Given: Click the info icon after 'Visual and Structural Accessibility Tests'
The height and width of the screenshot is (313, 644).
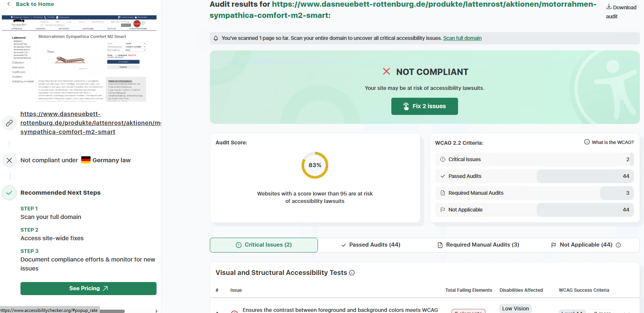Looking at the screenshot, I should click(x=352, y=273).
